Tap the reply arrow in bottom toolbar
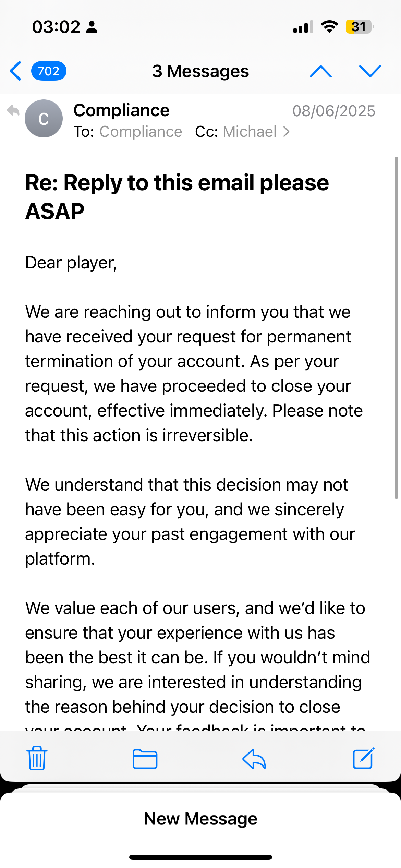 (x=254, y=759)
